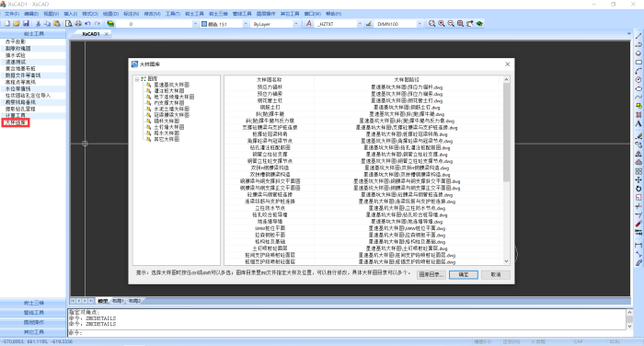Open the 工具(T) menu
Screen dimensions: 644x346
173,14
